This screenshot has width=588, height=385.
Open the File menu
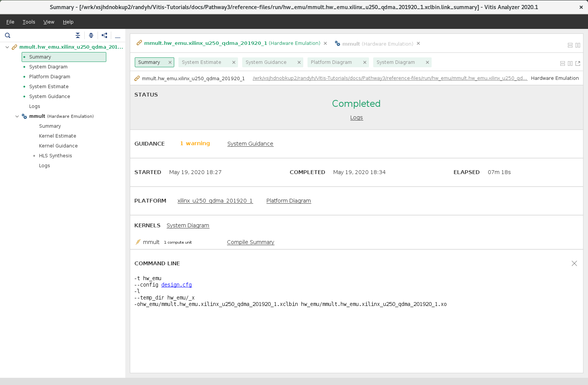coord(10,22)
